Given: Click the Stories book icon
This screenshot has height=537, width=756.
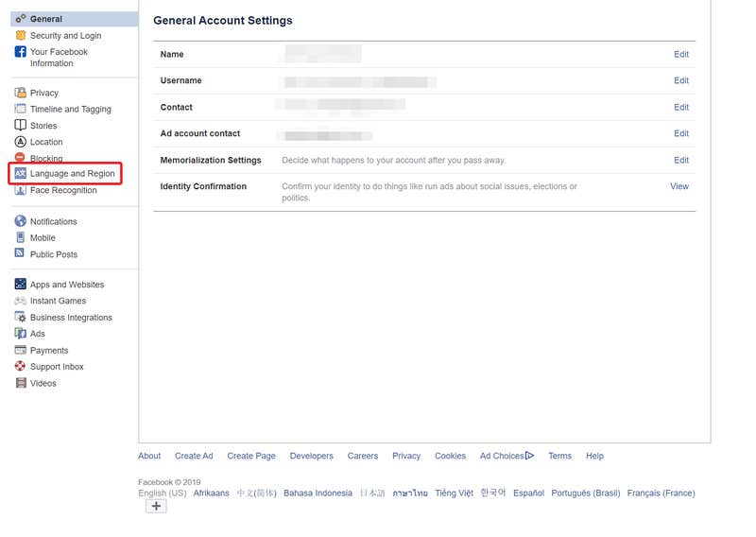Looking at the screenshot, I should point(20,125).
